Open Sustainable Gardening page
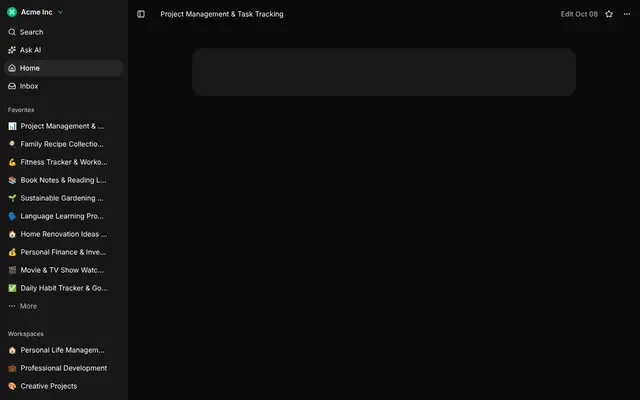640x400 pixels. pyautogui.click(x=63, y=198)
